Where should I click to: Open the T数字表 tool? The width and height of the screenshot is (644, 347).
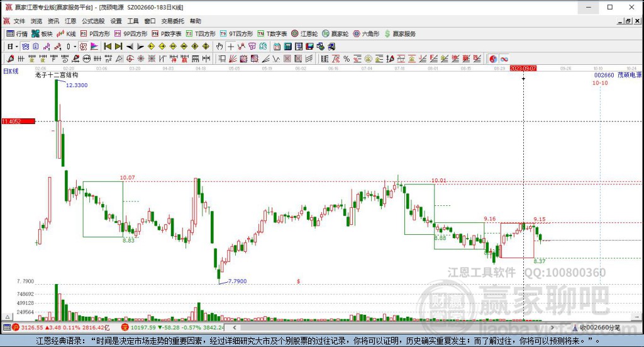pos(272,34)
